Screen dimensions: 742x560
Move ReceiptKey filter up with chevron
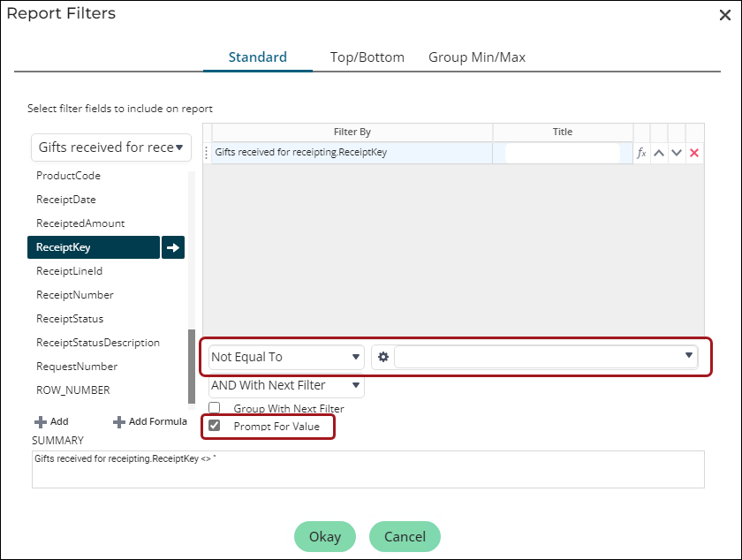pyautogui.click(x=659, y=153)
